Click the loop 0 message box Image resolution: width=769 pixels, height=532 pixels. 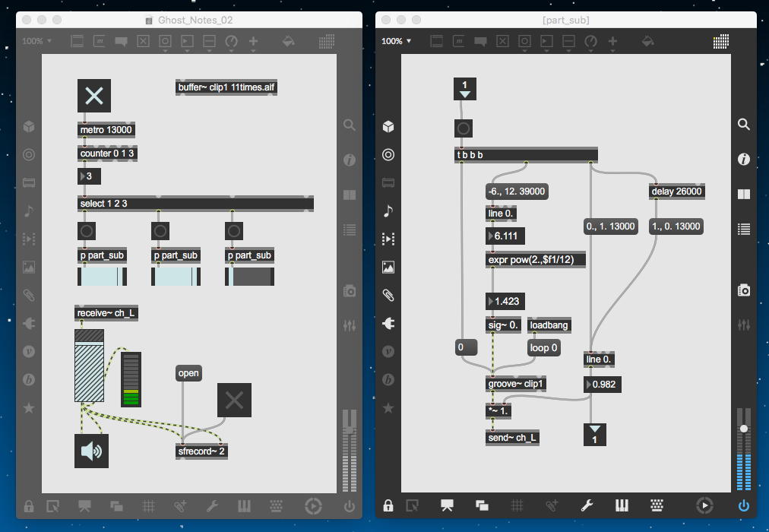(x=543, y=347)
